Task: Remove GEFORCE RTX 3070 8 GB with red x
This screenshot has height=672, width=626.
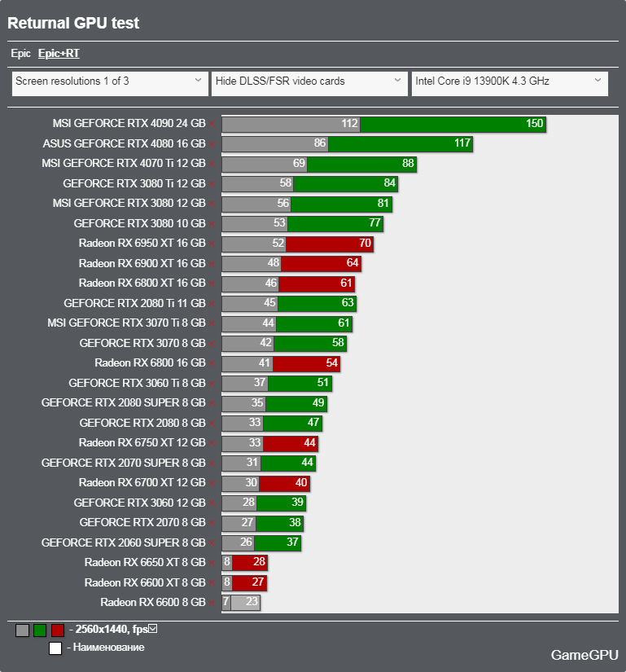Action: coord(212,343)
